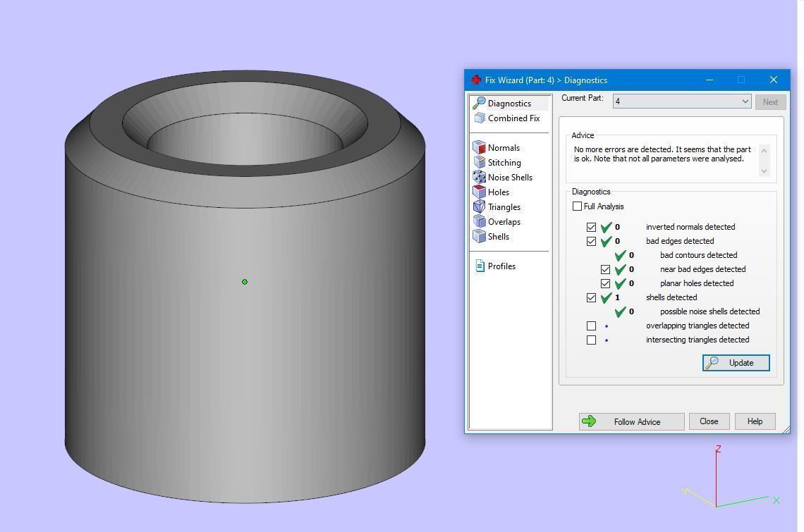
Task: Go to the Normals section
Action: pos(504,147)
